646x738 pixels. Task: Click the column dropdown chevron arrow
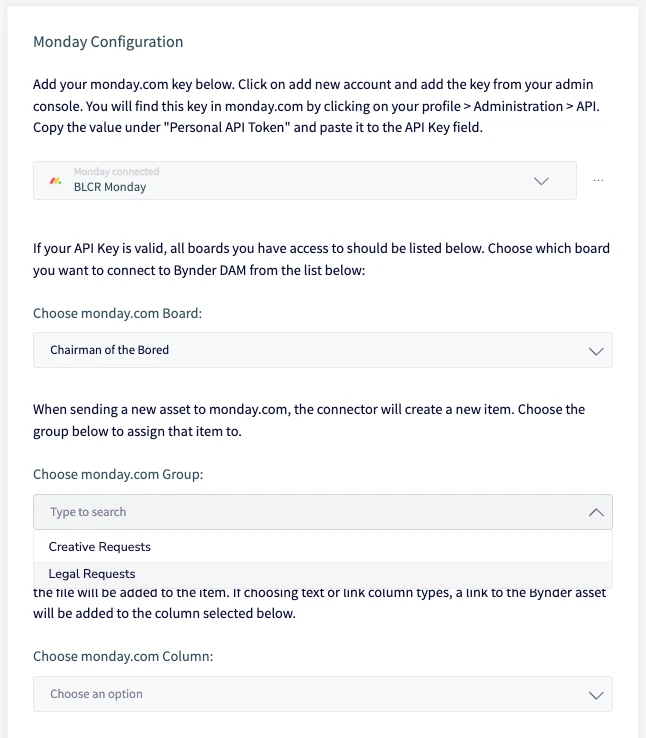point(596,695)
